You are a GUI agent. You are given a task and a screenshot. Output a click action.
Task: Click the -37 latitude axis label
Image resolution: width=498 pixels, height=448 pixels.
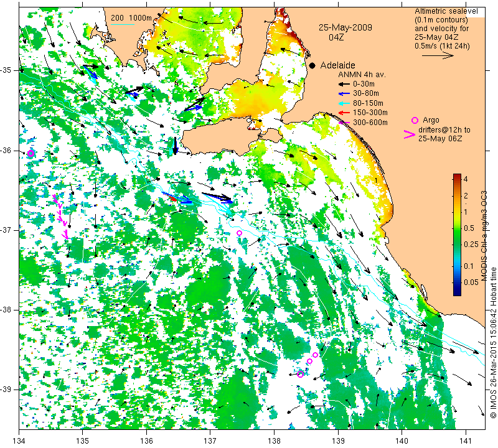pyautogui.click(x=6, y=230)
